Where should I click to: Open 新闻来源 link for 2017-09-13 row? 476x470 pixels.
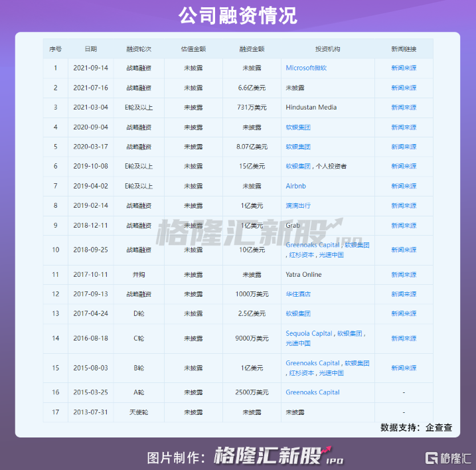tap(404, 294)
